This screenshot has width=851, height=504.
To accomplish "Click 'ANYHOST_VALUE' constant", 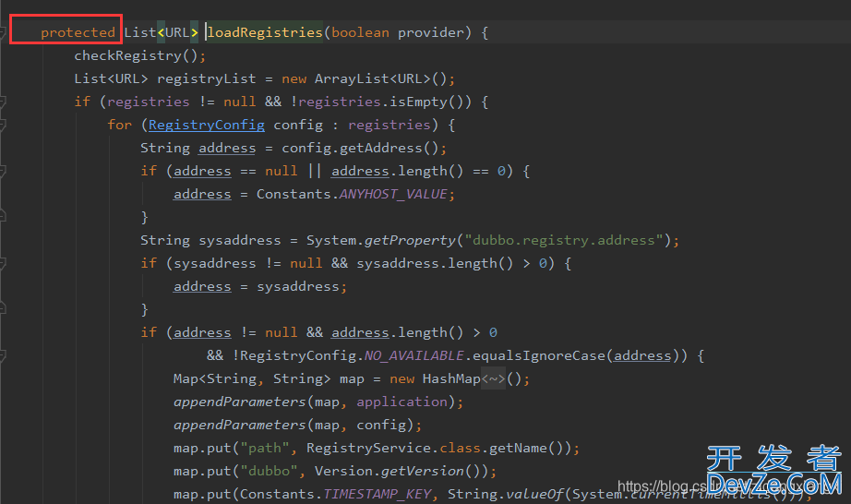I will [393, 194].
